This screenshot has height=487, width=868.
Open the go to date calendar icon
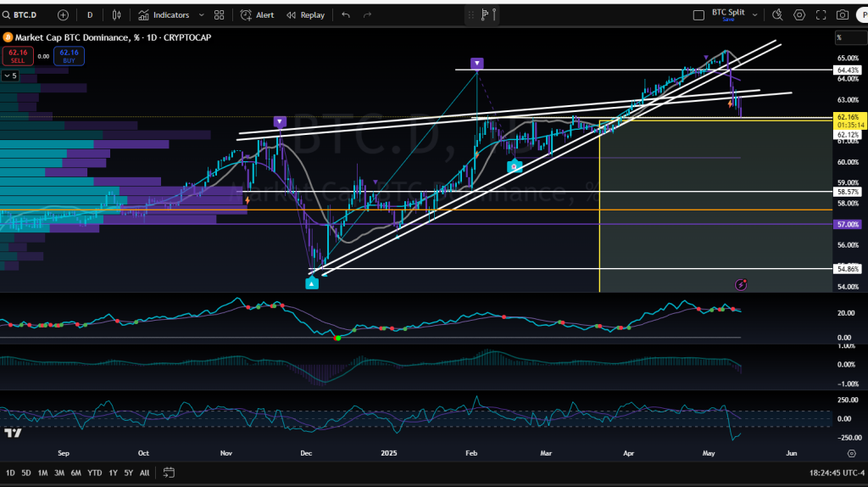pyautogui.click(x=169, y=473)
